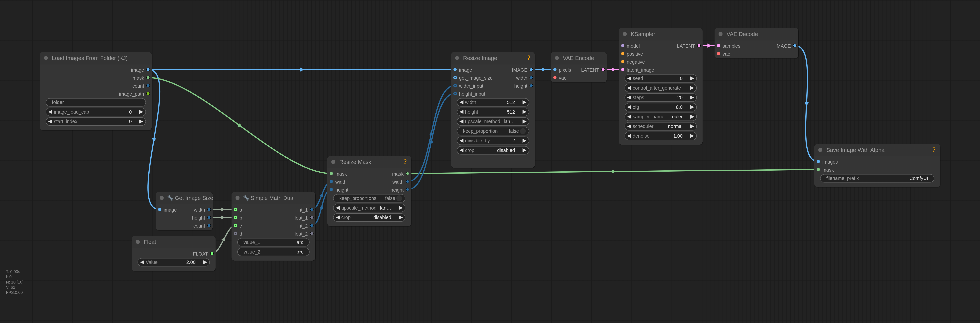Image resolution: width=980 pixels, height=323 pixels.
Task: Click the image output socket of Load Images
Action: [x=148, y=70]
